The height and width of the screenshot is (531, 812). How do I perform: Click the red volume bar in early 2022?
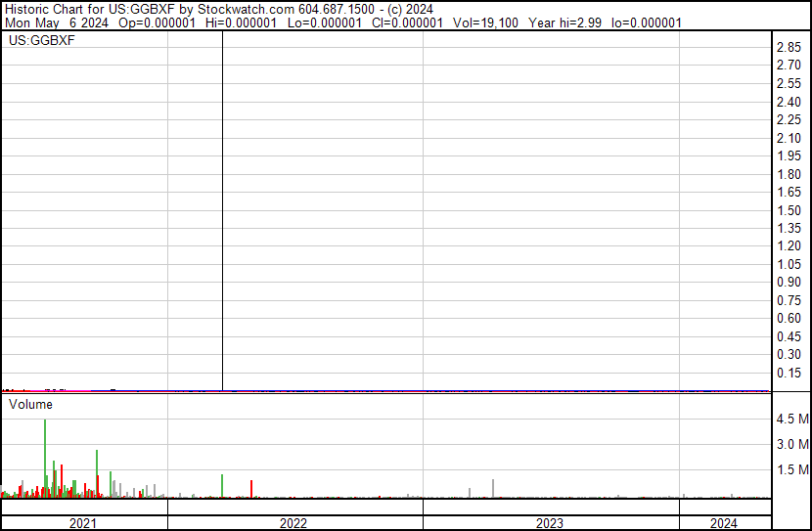pyautogui.click(x=251, y=489)
